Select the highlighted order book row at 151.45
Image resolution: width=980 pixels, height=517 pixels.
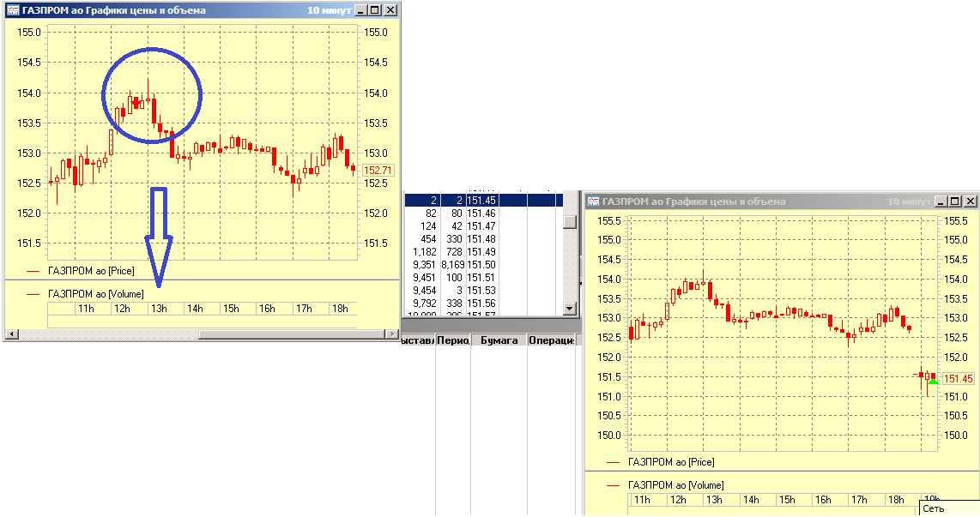click(x=481, y=200)
